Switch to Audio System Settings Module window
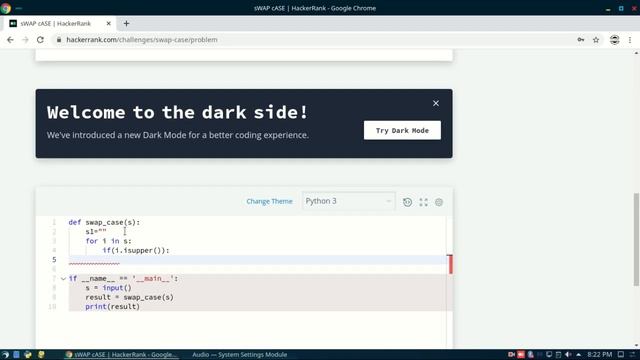The width and height of the screenshot is (640, 360). [x=240, y=355]
